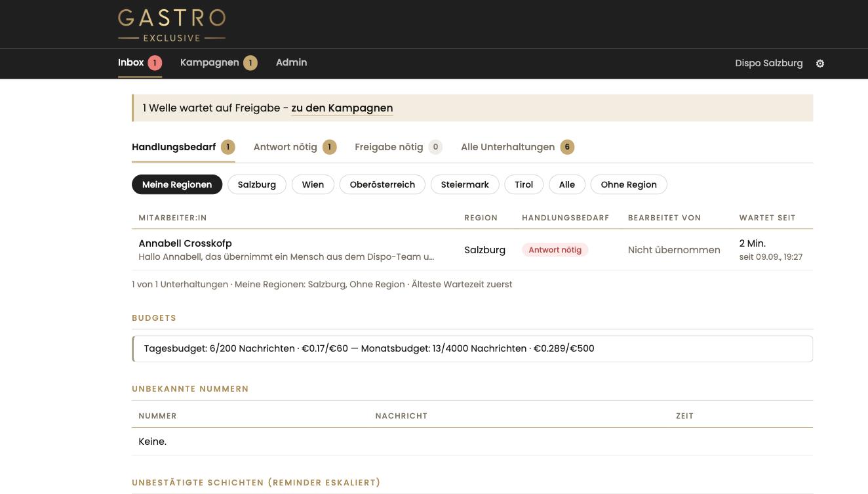Image resolution: width=868 pixels, height=494 pixels.
Task: Filter by the Tirol region chip
Action: pyautogui.click(x=524, y=184)
